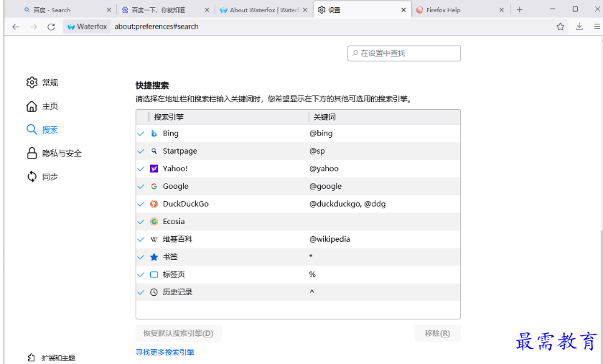Click the address bar URL about:preferences#search
Image resolution: width=603 pixels, height=364 pixels.
coord(156,27)
